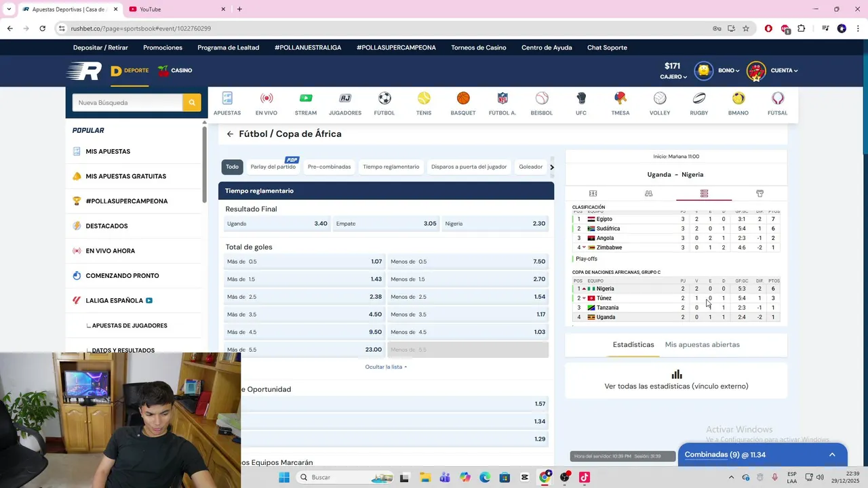Open the Stream category icon

(x=306, y=98)
